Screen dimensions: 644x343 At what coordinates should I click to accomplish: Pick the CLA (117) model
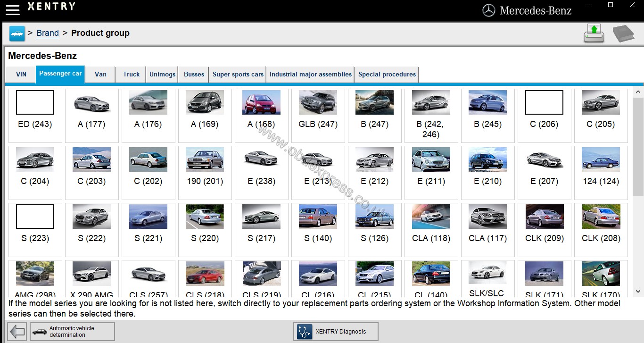pos(488,230)
